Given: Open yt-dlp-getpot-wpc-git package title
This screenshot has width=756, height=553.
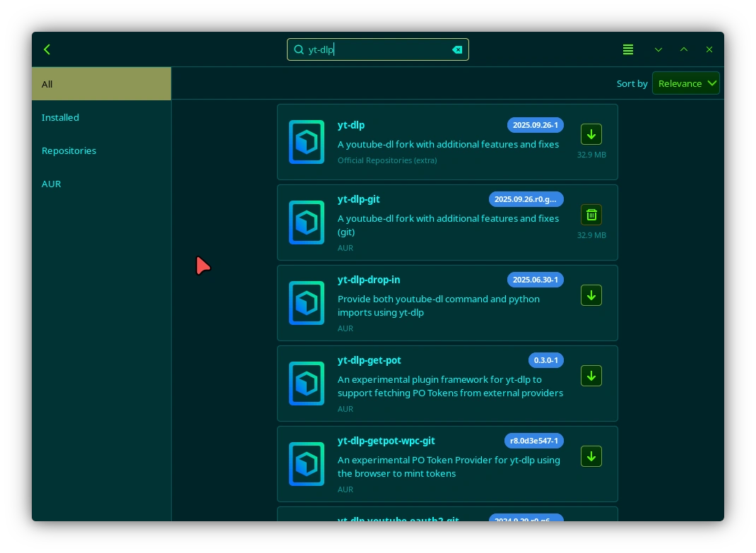Looking at the screenshot, I should tap(386, 441).
